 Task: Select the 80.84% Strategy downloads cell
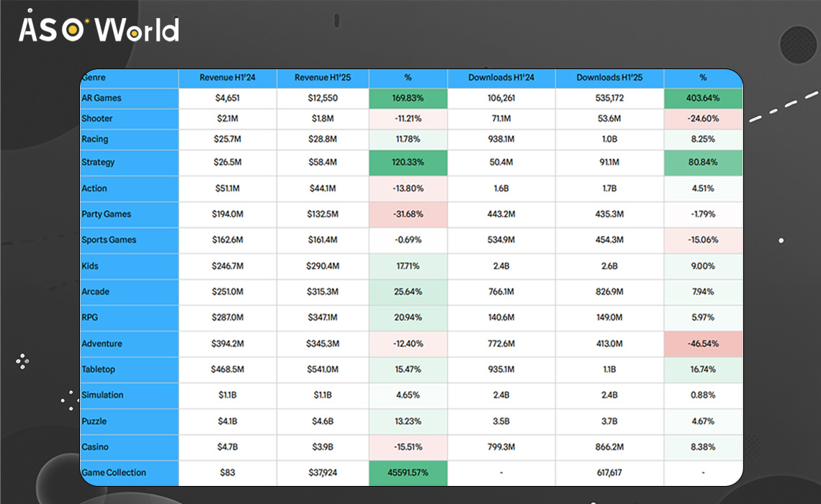click(x=703, y=163)
